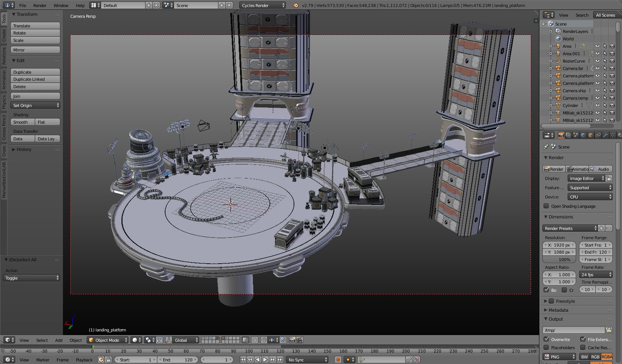Open the File menu
Viewport: 622px width, 364px height.
tap(23, 5)
